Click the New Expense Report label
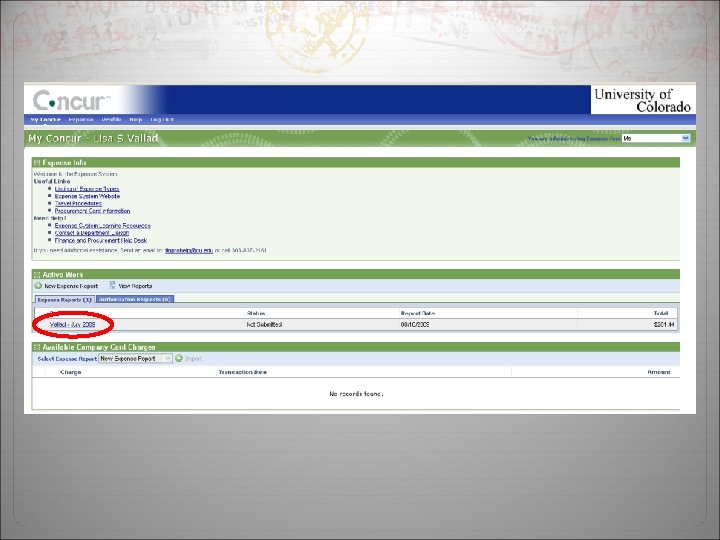The image size is (720, 540). click(x=71, y=286)
